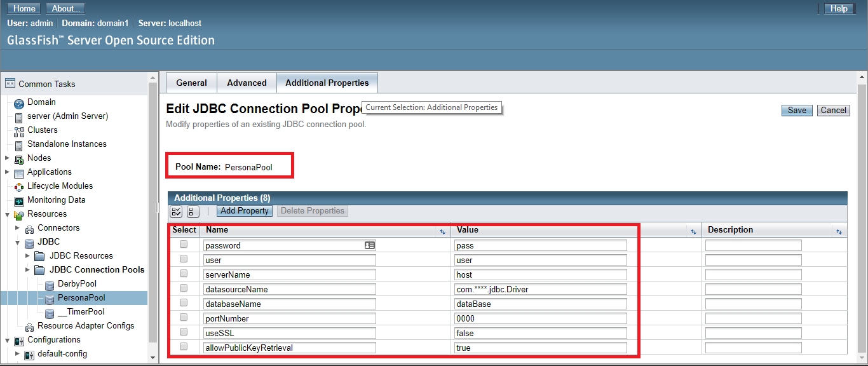The width and height of the screenshot is (868, 366).
Task: Select Lifecycle Modules using its icon
Action: coord(18,186)
